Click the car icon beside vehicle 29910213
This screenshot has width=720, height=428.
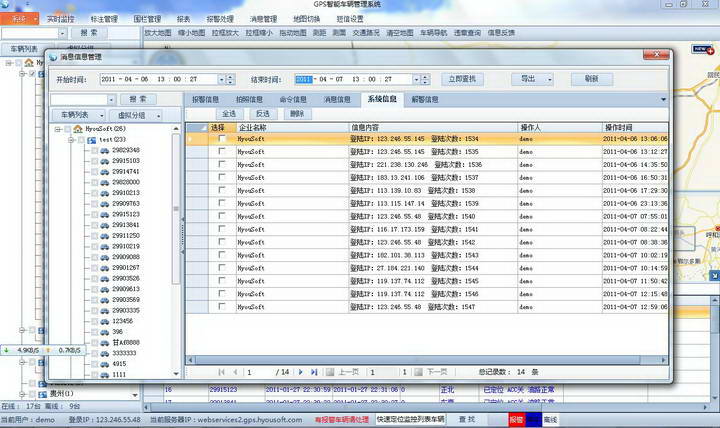click(x=105, y=193)
